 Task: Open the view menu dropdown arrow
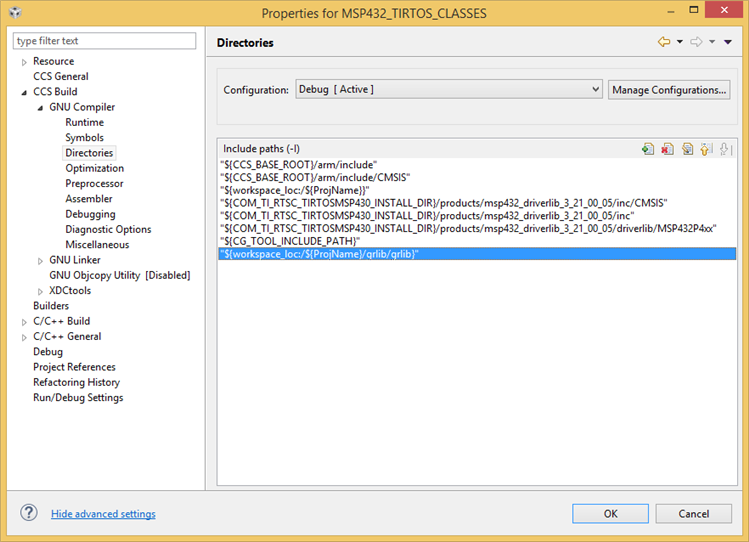click(x=728, y=42)
